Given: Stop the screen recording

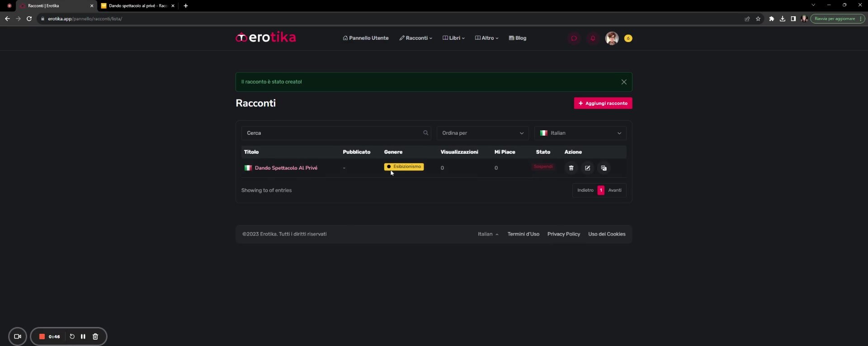Looking at the screenshot, I should [x=42, y=337].
